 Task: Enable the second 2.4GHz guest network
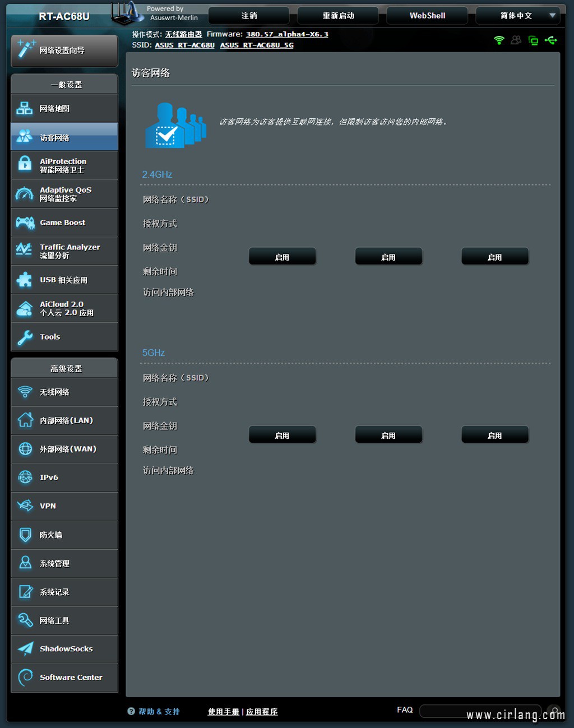388,257
